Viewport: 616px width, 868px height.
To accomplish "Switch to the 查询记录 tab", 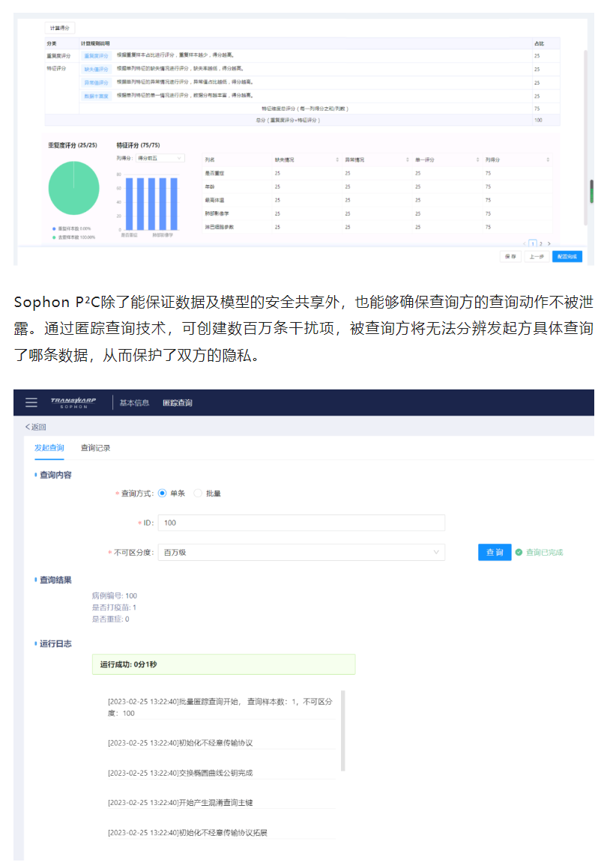I will coord(95,448).
